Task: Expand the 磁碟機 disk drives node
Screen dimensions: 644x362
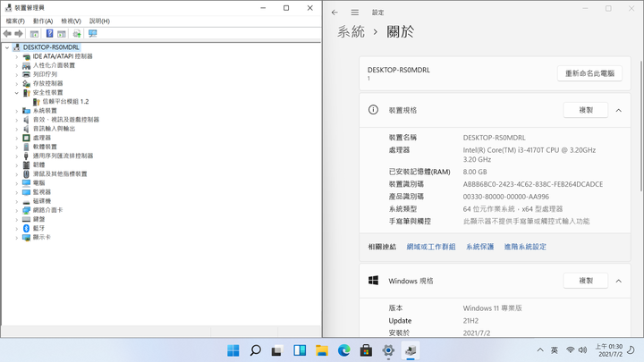Action: (17, 201)
